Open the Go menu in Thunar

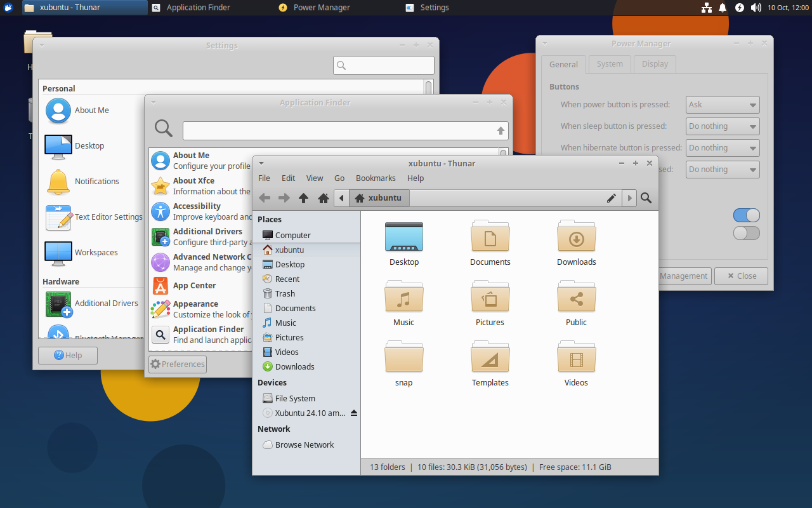pos(339,178)
